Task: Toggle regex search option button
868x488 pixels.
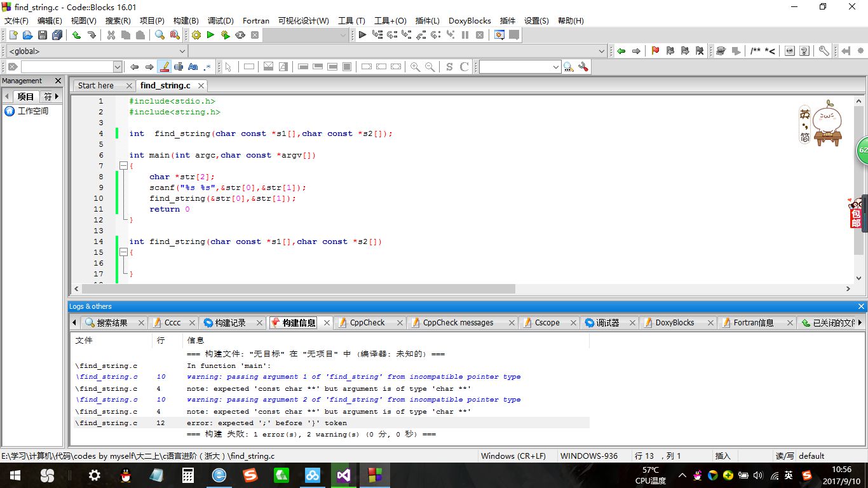Action: click(x=207, y=67)
